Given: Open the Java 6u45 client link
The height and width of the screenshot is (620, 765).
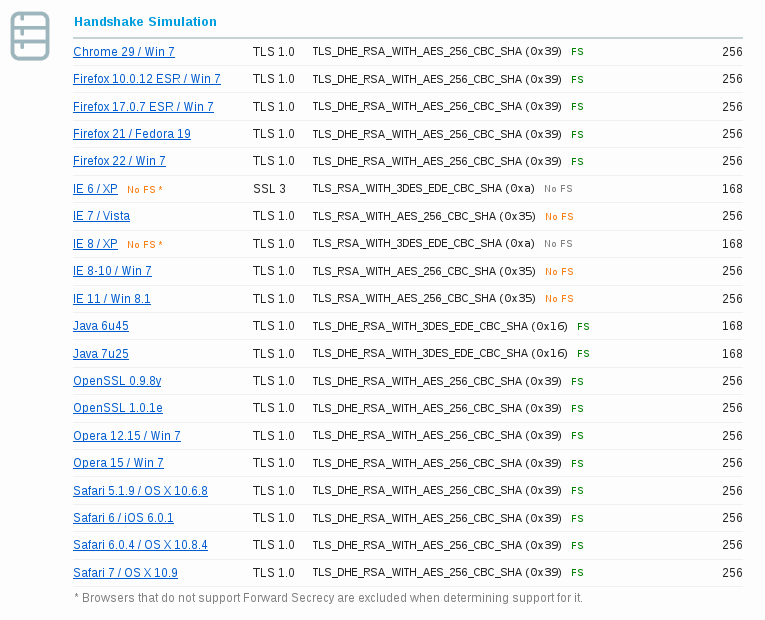Looking at the screenshot, I should [x=101, y=326].
